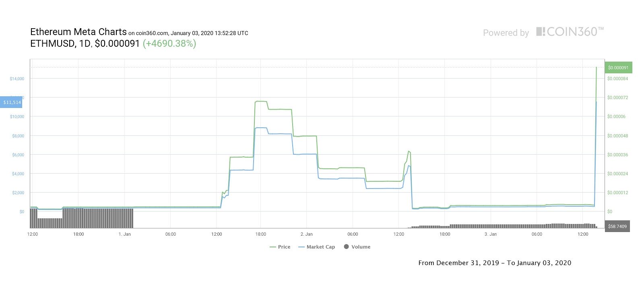Click the gray $58.7409 volume tag
This screenshot has width=644, height=282.
[x=617, y=226]
